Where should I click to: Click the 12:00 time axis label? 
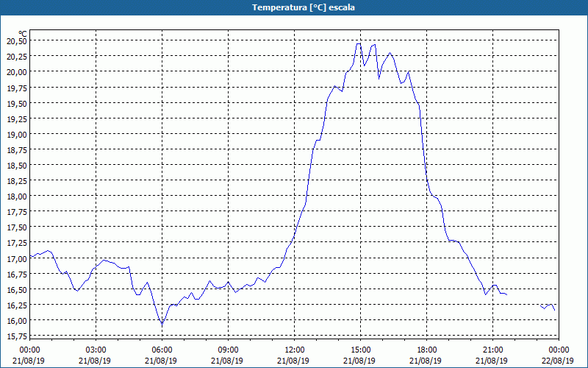295,350
